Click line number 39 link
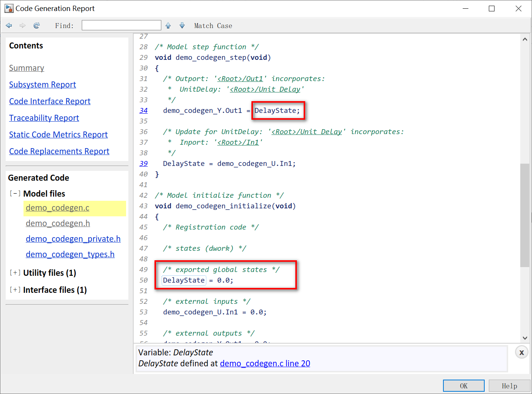The height and width of the screenshot is (394, 532). point(144,163)
